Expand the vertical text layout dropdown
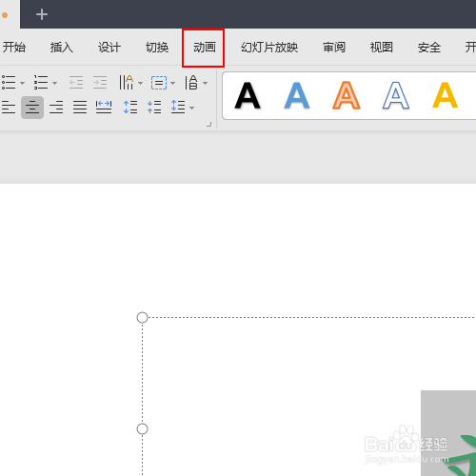The height and width of the screenshot is (476, 476). (x=205, y=83)
